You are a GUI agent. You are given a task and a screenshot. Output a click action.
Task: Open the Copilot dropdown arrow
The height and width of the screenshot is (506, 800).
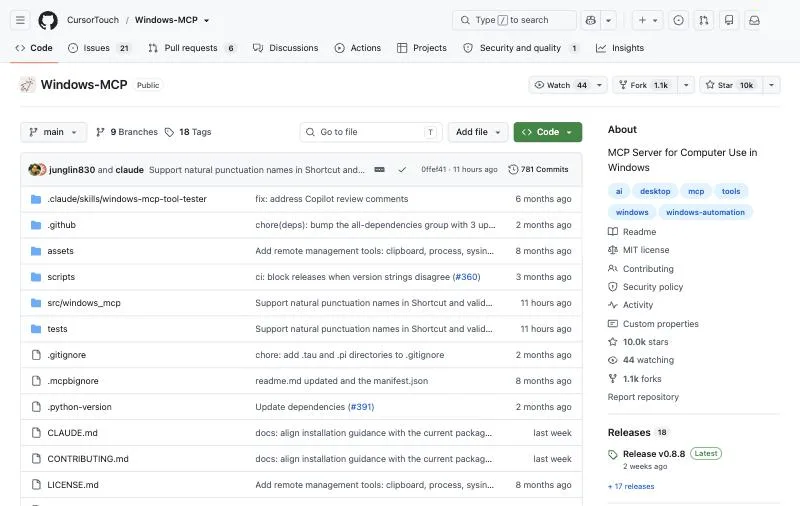pyautogui.click(x=609, y=20)
